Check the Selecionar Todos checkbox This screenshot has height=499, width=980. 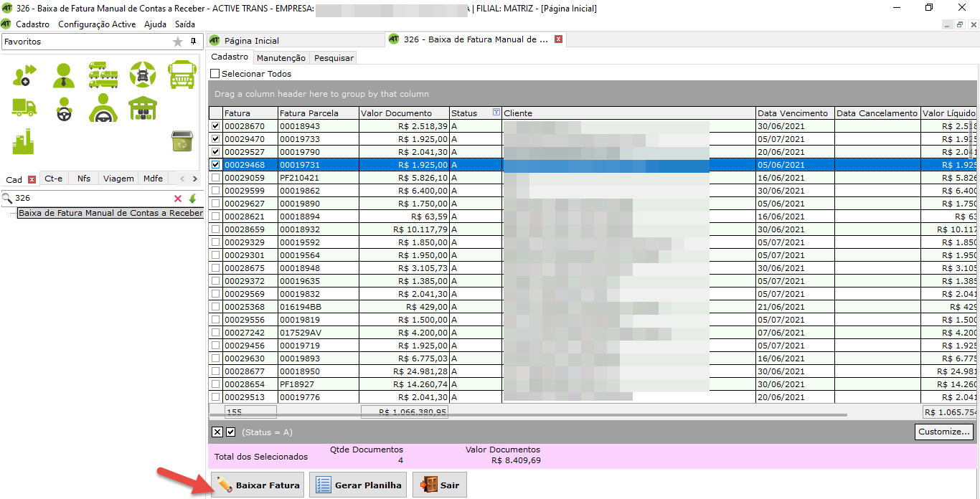point(215,74)
